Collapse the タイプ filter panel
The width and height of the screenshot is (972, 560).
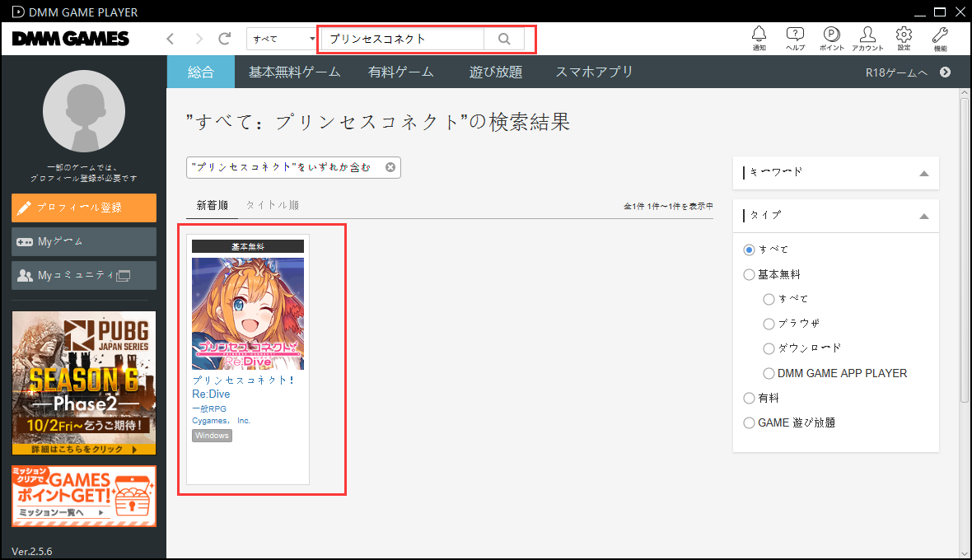click(x=923, y=217)
